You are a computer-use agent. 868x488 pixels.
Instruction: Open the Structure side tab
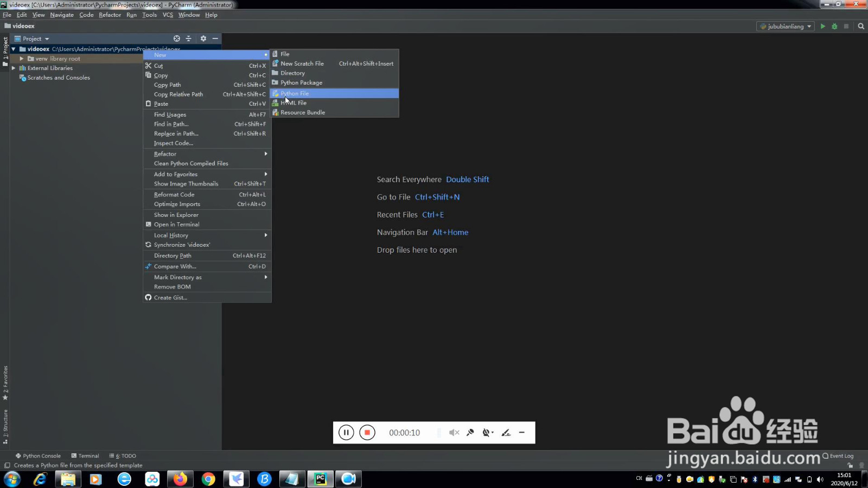pos(5,427)
